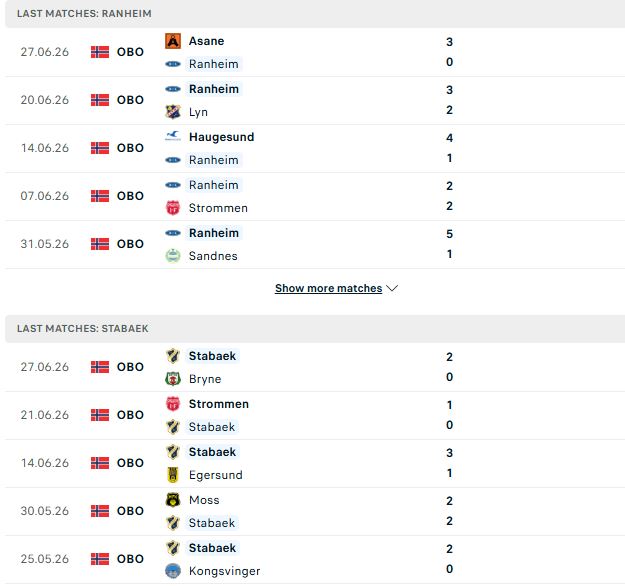Image resolution: width=625 pixels, height=586 pixels.
Task: Click Norway flag beside 27.06.26 Asane match
Action: [100, 52]
